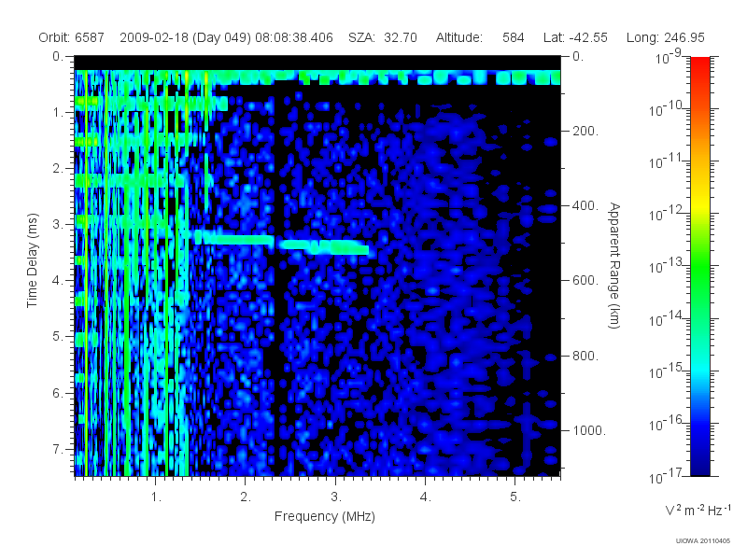Click the bright echo trace near 2 MHz
Screen dimensions: 747x560
[234, 238]
